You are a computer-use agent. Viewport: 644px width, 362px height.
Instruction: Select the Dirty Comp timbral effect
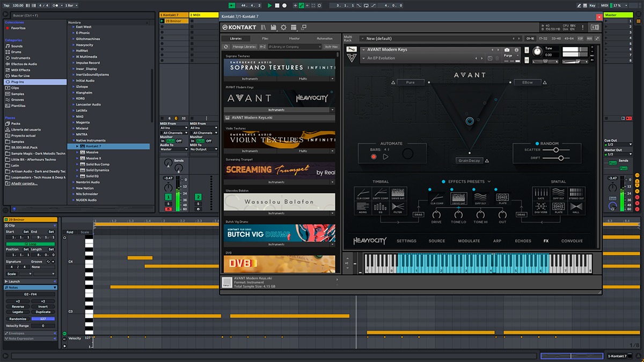click(x=380, y=194)
